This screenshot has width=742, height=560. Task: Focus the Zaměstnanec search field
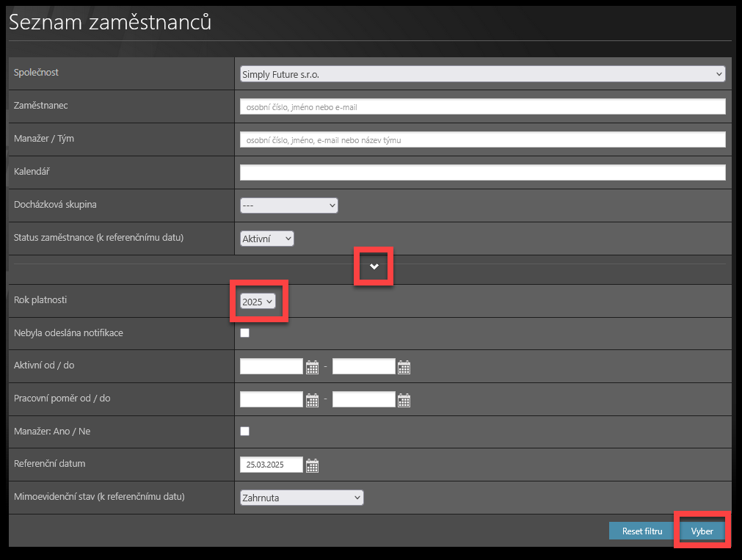pos(482,107)
